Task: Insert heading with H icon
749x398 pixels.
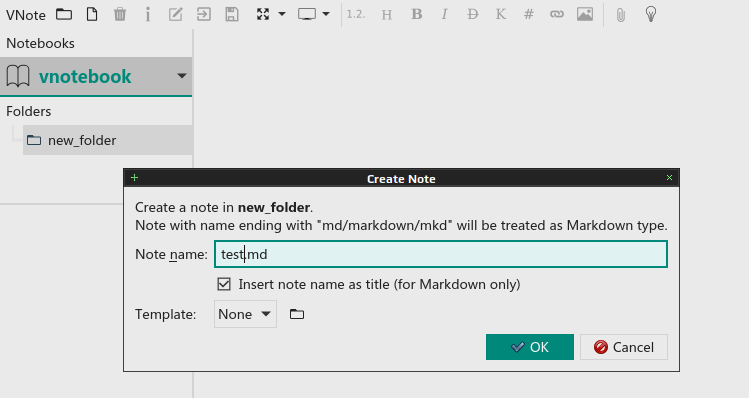Action: coord(387,15)
